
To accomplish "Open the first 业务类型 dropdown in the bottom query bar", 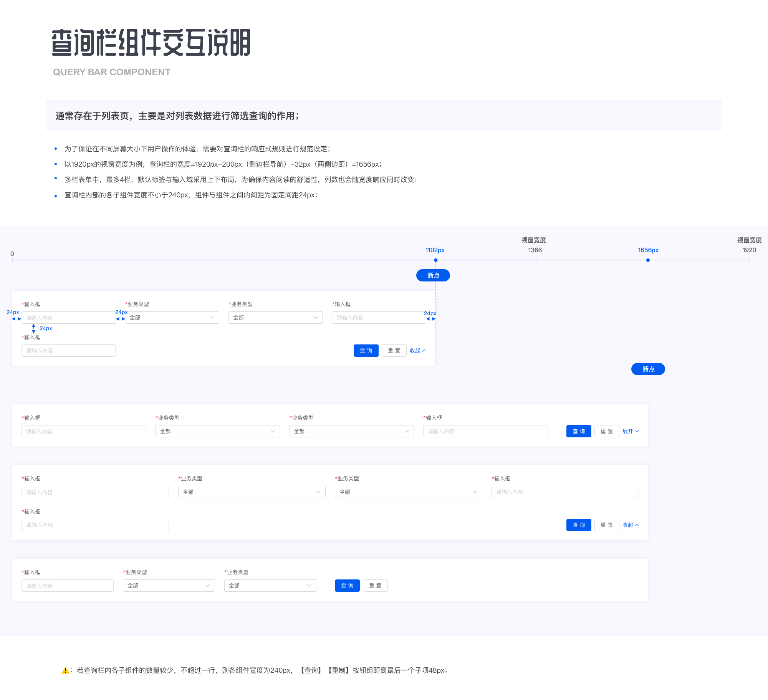I will 169,586.
